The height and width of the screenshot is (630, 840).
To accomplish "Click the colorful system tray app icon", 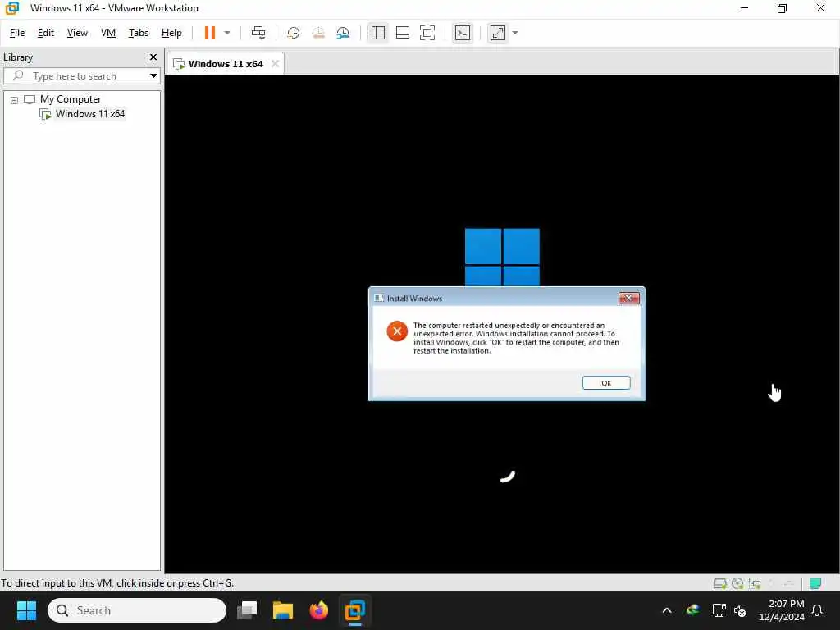I will (x=692, y=610).
